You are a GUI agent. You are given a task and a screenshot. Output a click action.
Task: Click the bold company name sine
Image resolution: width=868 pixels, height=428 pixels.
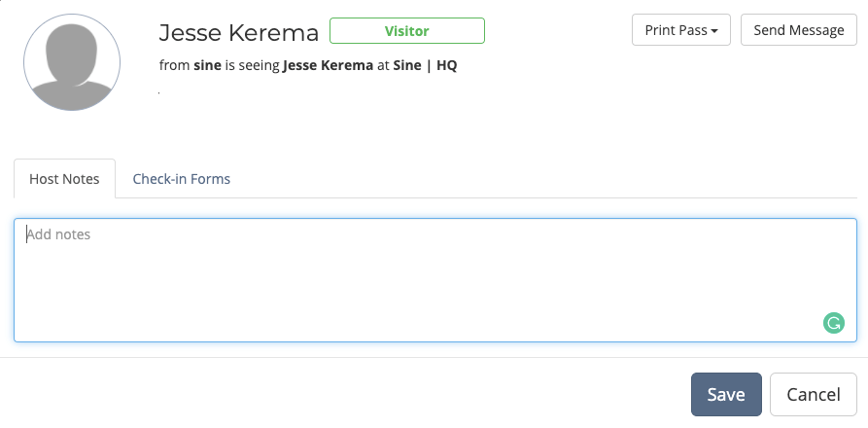[208, 65]
